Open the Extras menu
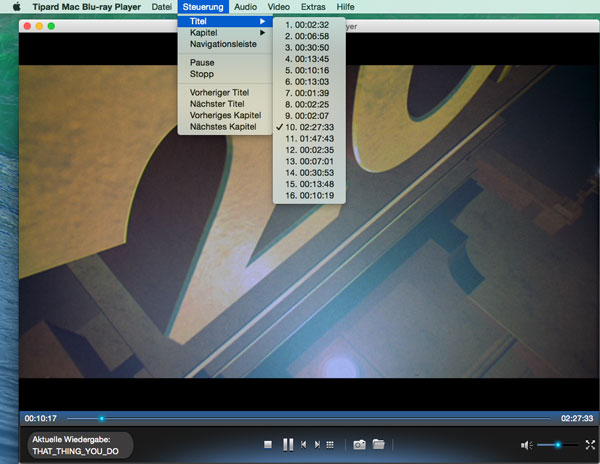 point(313,7)
